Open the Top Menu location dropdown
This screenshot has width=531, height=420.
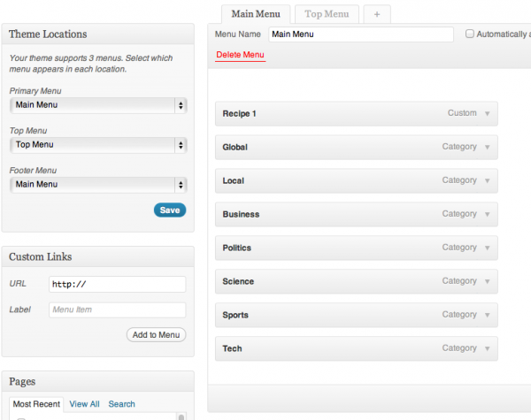point(98,144)
